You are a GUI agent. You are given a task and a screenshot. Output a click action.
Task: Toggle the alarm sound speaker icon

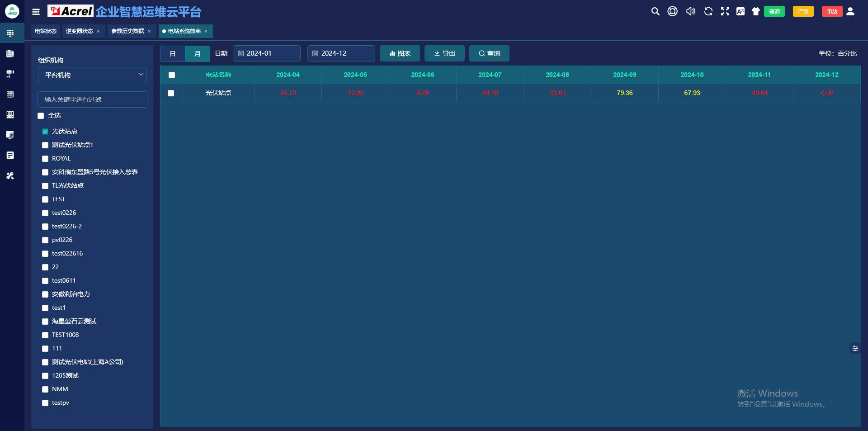click(x=691, y=11)
